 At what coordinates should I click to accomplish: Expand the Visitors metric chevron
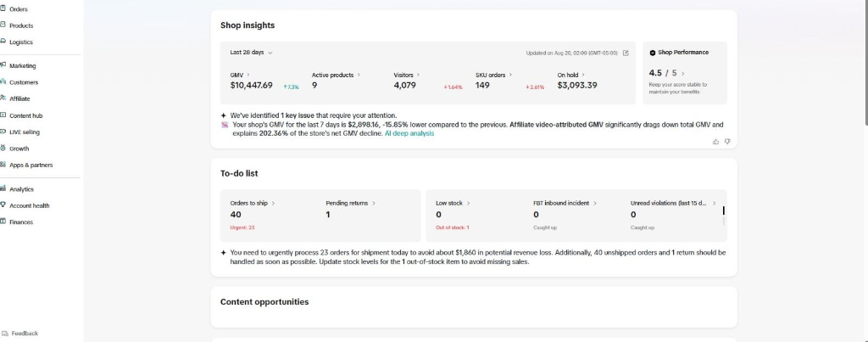coord(418,75)
